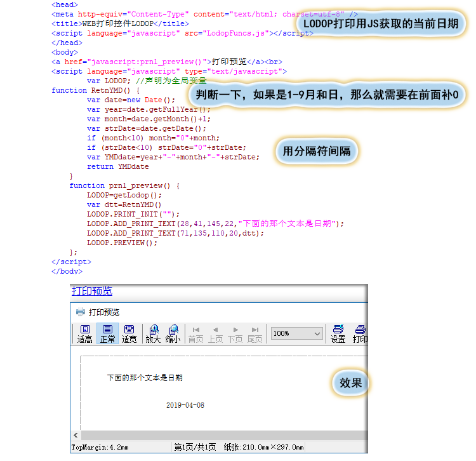Click the 缩小 (zoom out) icon

pos(173,333)
